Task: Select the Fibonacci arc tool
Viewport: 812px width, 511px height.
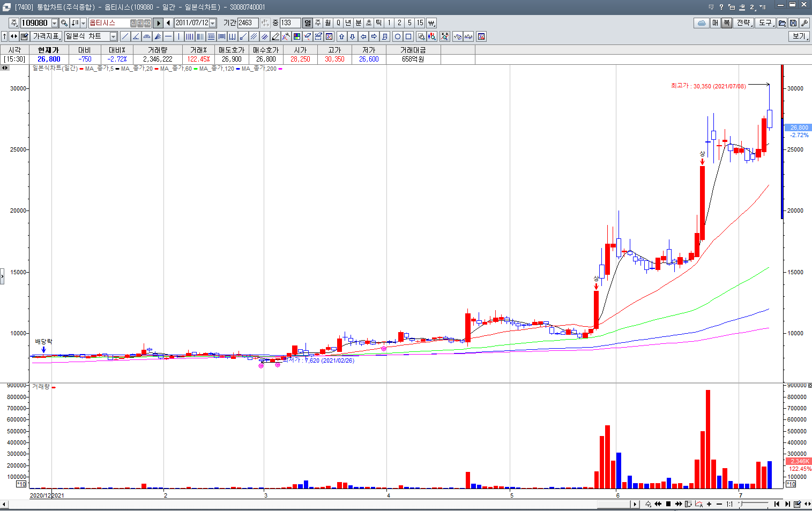Action: click(146, 36)
